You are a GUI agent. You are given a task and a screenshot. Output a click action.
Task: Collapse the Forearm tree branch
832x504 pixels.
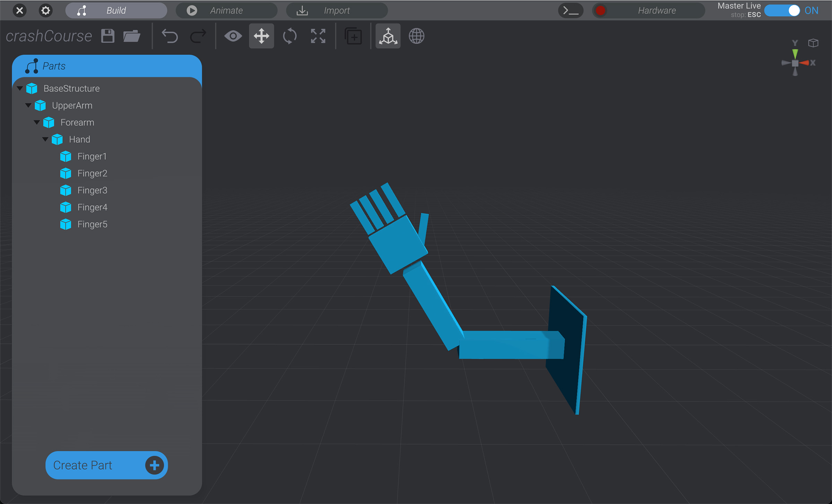coord(37,122)
